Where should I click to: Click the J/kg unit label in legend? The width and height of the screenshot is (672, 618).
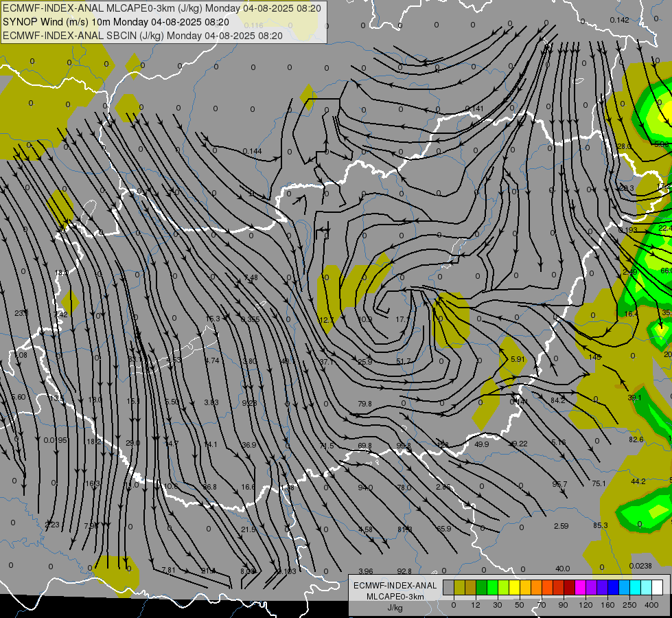[x=395, y=608]
